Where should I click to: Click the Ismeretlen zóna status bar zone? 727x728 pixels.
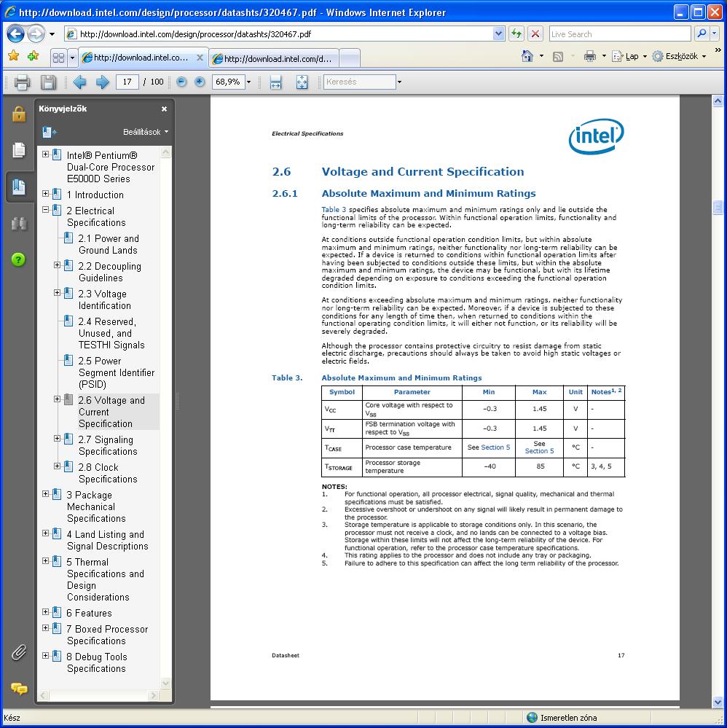(562, 717)
